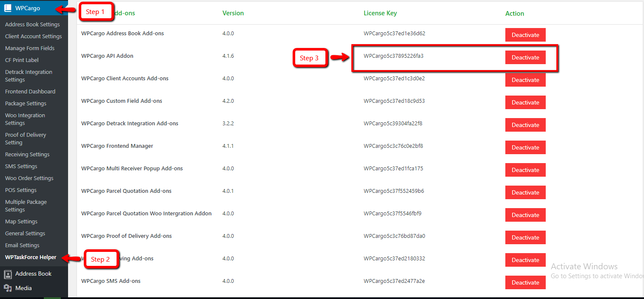Select Frontend Dashboard in sidebar
The image size is (644, 299).
pyautogui.click(x=30, y=92)
